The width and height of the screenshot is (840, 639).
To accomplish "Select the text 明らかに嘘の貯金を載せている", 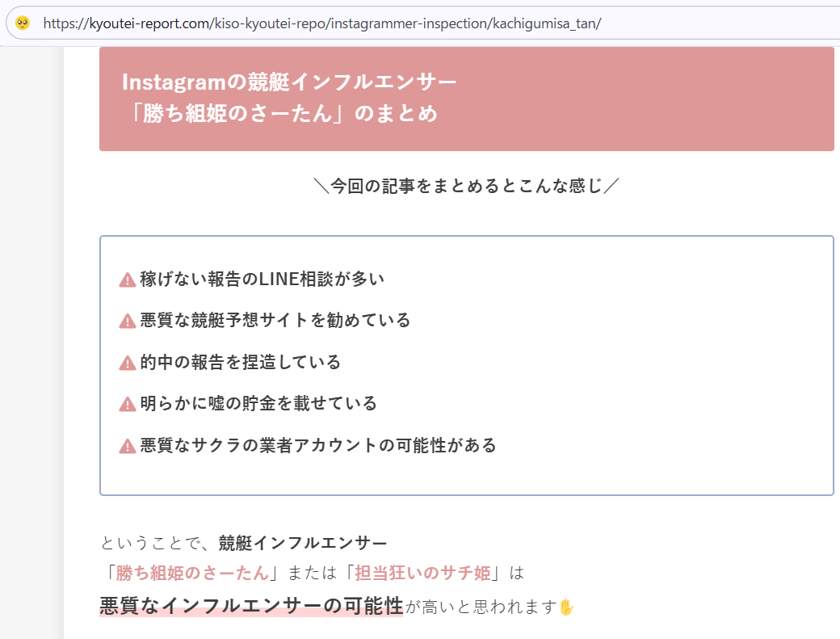I will (258, 404).
